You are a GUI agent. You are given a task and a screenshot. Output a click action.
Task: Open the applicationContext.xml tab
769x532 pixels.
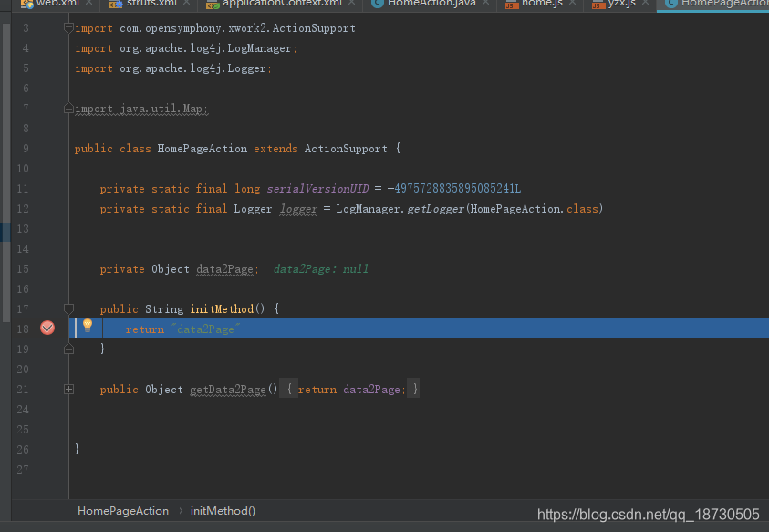click(282, 4)
